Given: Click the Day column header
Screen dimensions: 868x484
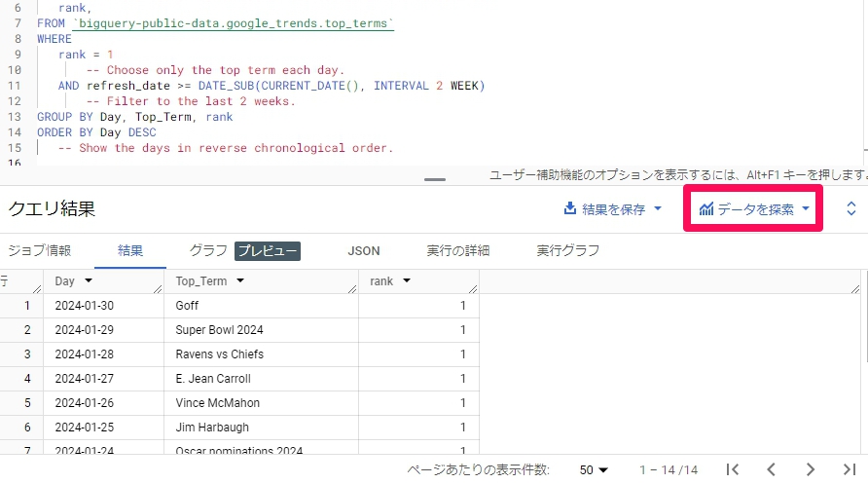Looking at the screenshot, I should [x=103, y=281].
